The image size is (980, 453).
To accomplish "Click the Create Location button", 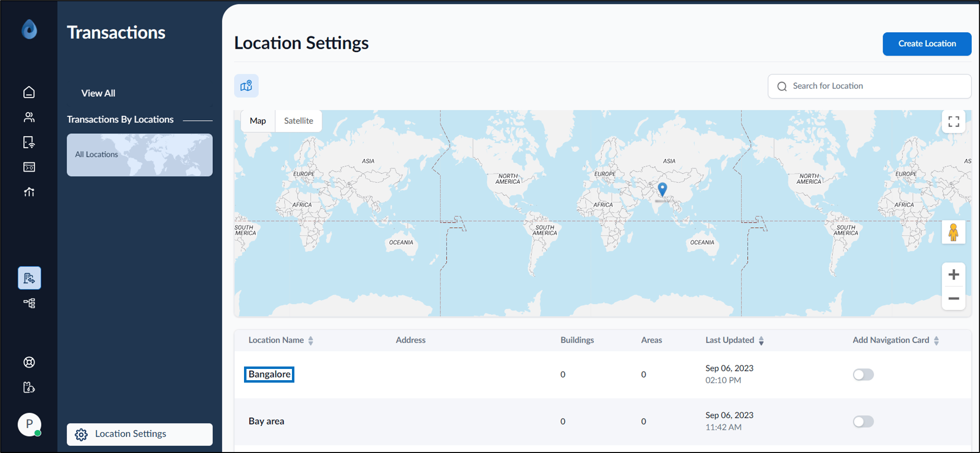I will pos(927,43).
